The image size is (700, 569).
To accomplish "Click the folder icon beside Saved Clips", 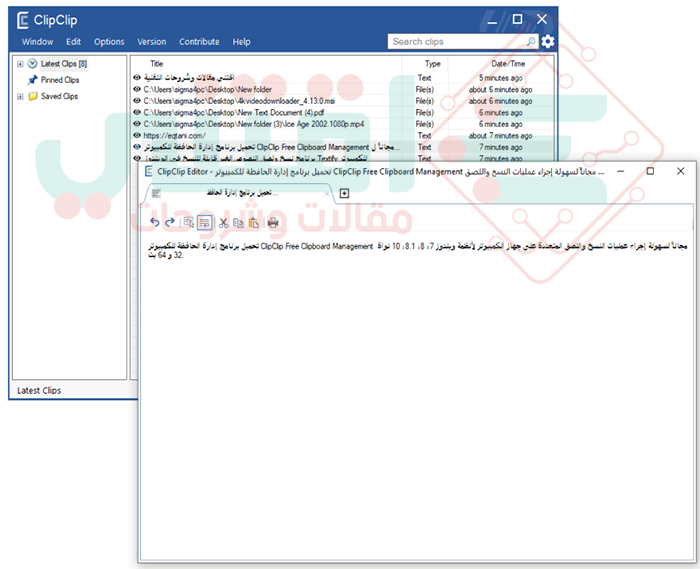I will [x=33, y=96].
